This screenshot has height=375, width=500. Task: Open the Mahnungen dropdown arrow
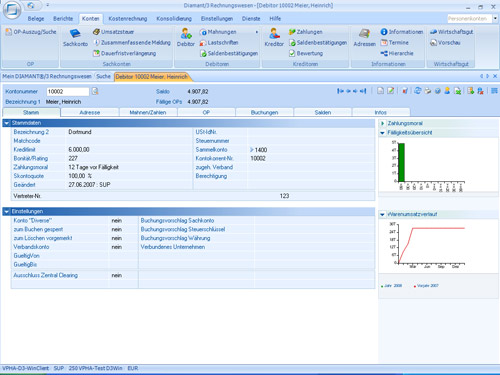pos(257,32)
